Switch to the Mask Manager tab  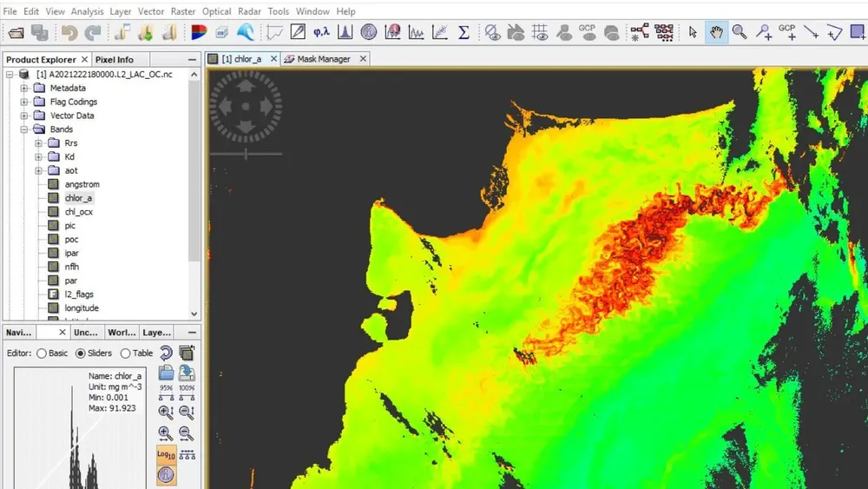pos(323,59)
